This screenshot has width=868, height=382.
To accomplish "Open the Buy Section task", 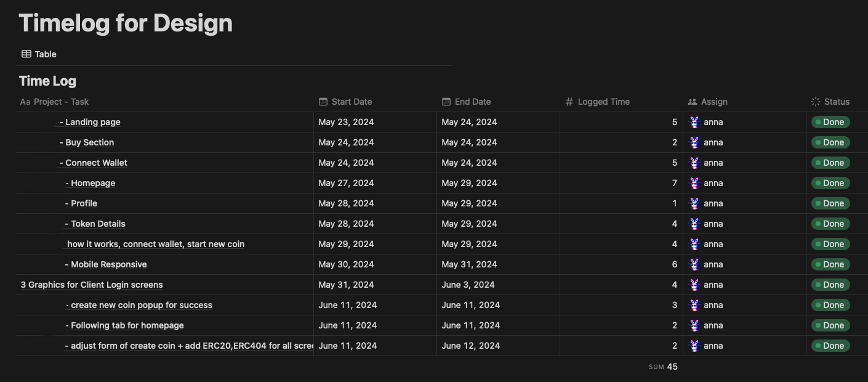I will coord(87,142).
